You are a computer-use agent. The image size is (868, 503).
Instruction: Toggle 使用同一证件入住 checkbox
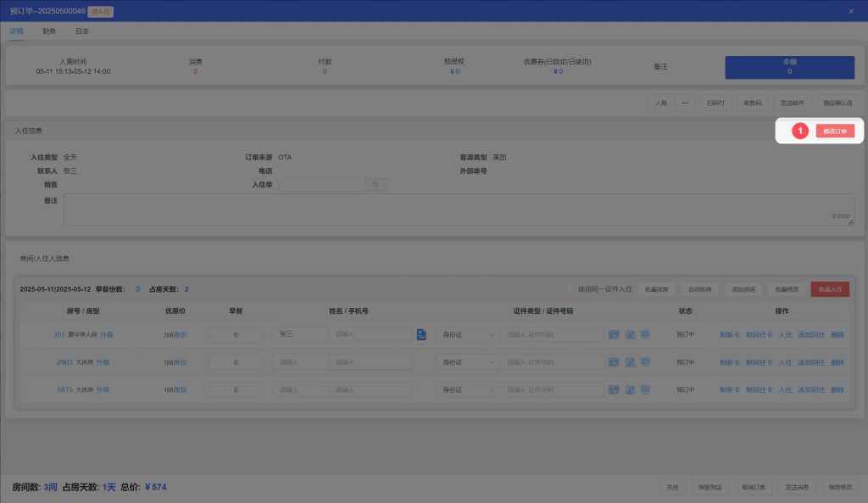click(x=571, y=289)
